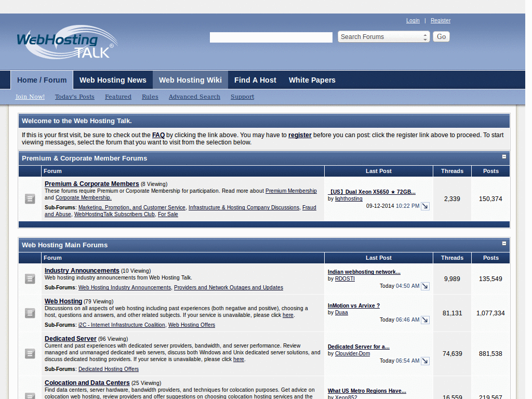The width and height of the screenshot is (532, 399).
Task: Click the Register link
Action: [440, 20]
